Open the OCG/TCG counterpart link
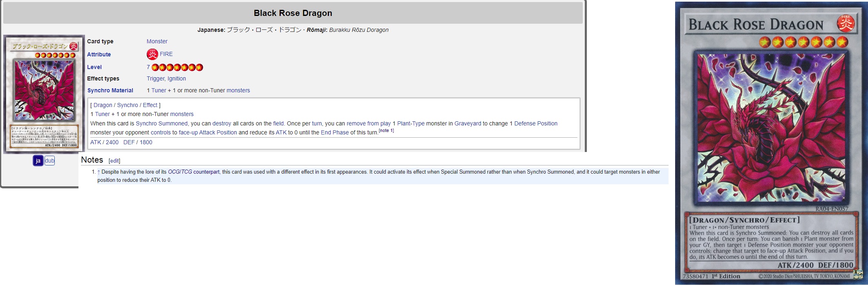This screenshot has height=286, width=868. [x=194, y=172]
